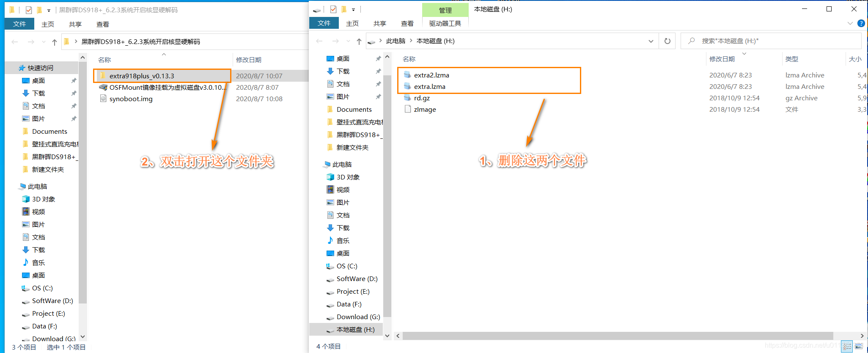The height and width of the screenshot is (353, 868).
Task: Click the OSFMount file icon in left window
Action: coord(103,87)
